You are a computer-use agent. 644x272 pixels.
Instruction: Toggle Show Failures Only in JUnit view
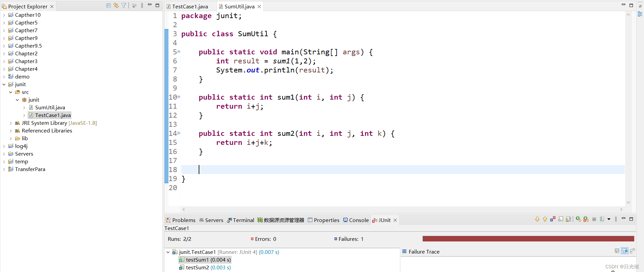[553, 219]
